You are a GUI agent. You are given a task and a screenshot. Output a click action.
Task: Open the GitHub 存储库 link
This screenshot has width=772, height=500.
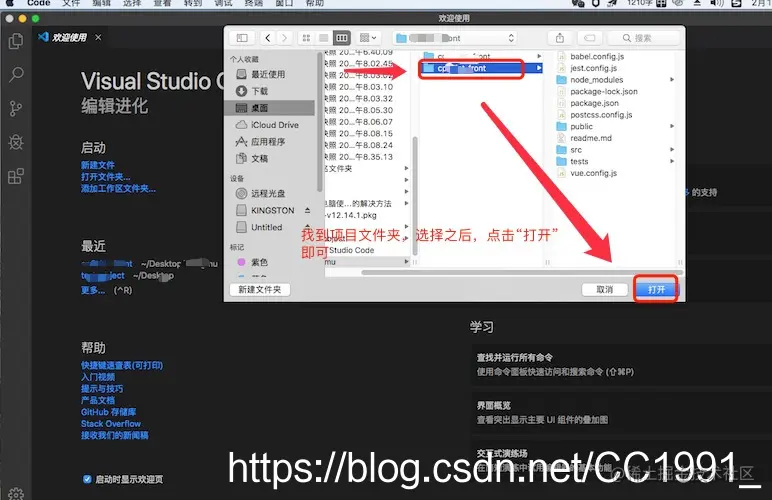click(x=108, y=412)
